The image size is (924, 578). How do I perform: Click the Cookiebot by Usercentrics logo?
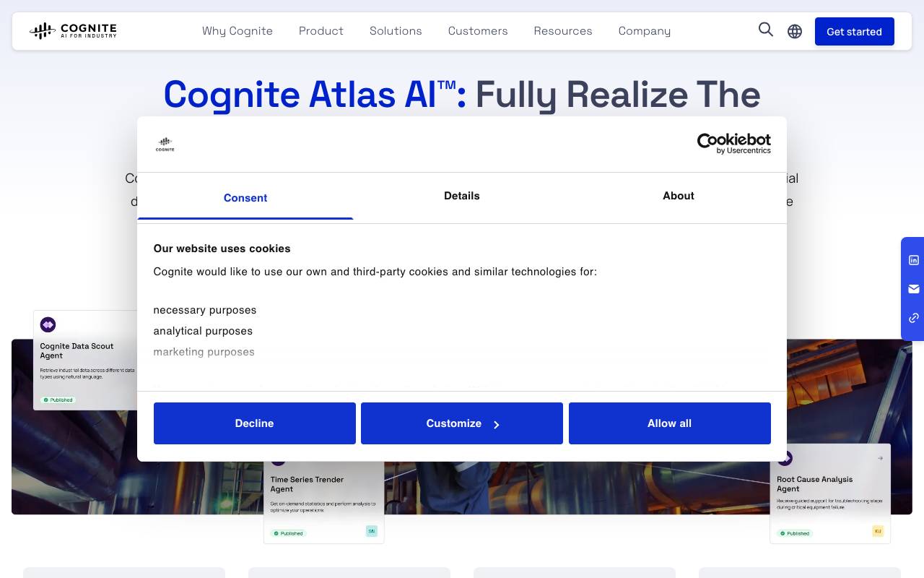[733, 143]
